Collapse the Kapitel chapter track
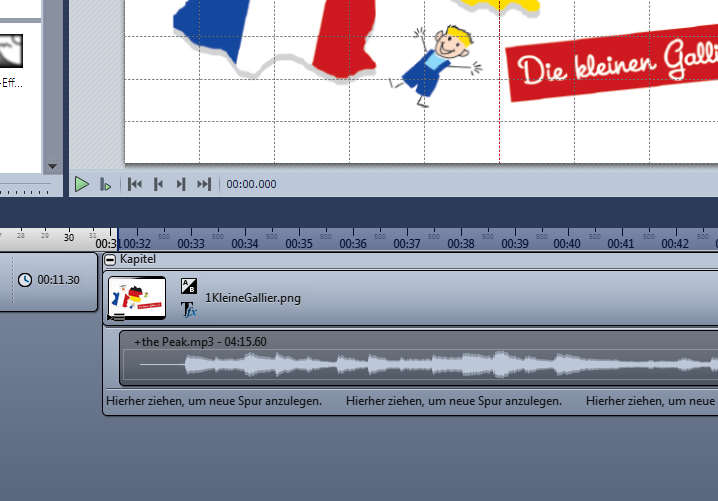This screenshot has width=718, height=501. coord(110,259)
